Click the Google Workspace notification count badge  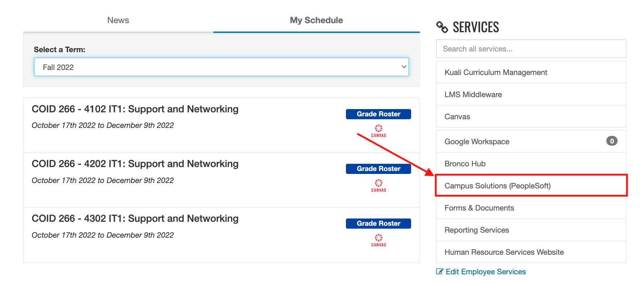[x=612, y=141]
